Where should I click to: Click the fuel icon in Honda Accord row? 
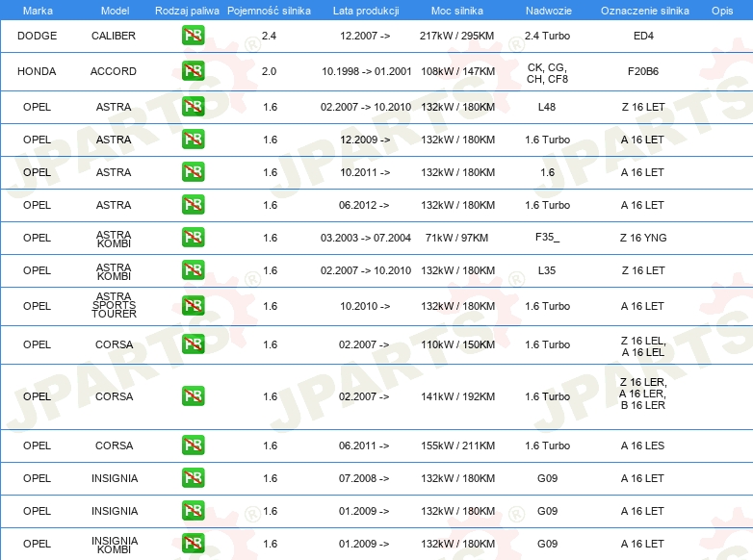pos(193,71)
